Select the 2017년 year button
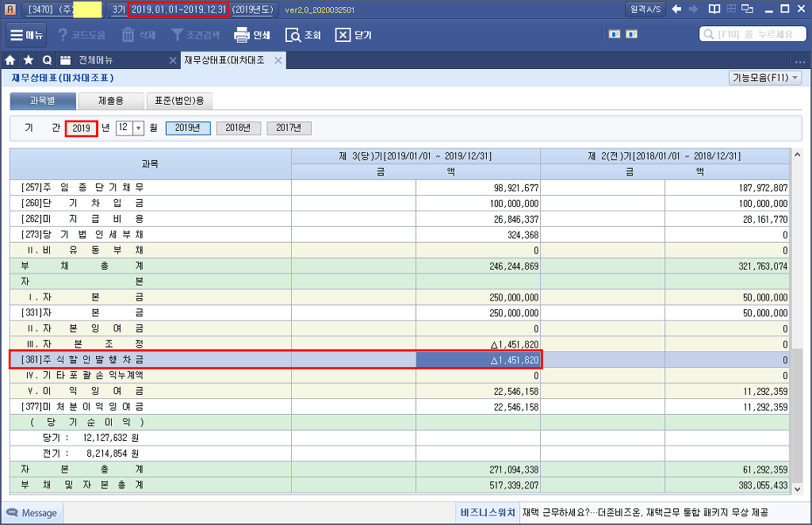812x525 pixels. pyautogui.click(x=289, y=128)
